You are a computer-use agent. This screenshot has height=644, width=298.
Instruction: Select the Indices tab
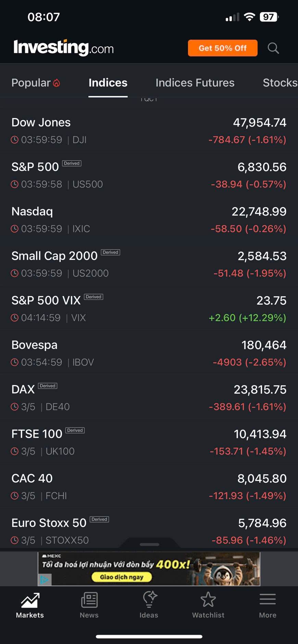pos(108,83)
